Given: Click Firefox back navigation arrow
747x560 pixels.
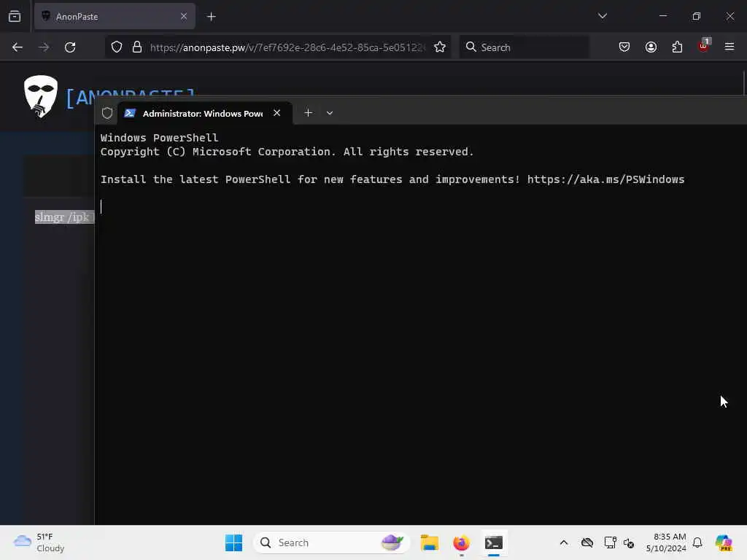Looking at the screenshot, I should tap(18, 47).
